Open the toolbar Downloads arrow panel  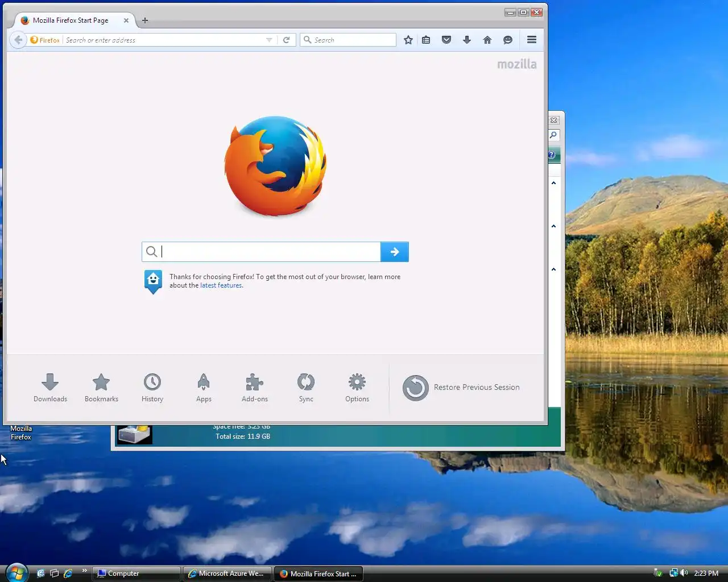tap(467, 40)
